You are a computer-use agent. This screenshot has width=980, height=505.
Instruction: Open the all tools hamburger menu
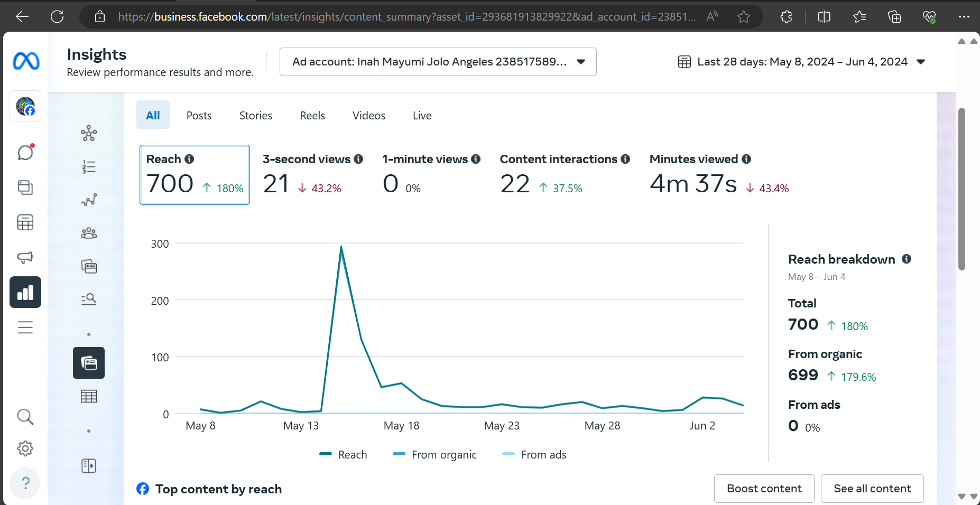click(25, 328)
